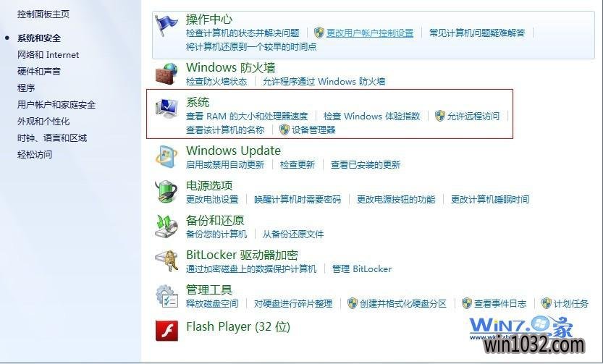
Task: Open the Power Options battery icon
Action: [x=166, y=192]
